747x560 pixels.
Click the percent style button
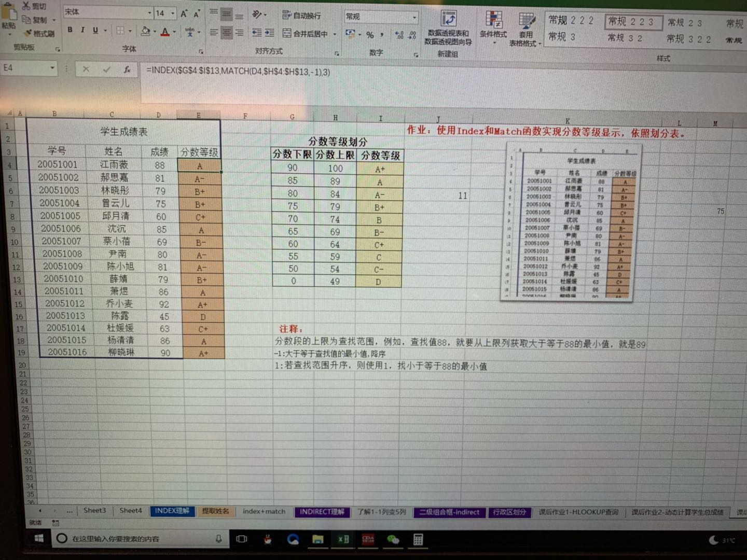(370, 35)
